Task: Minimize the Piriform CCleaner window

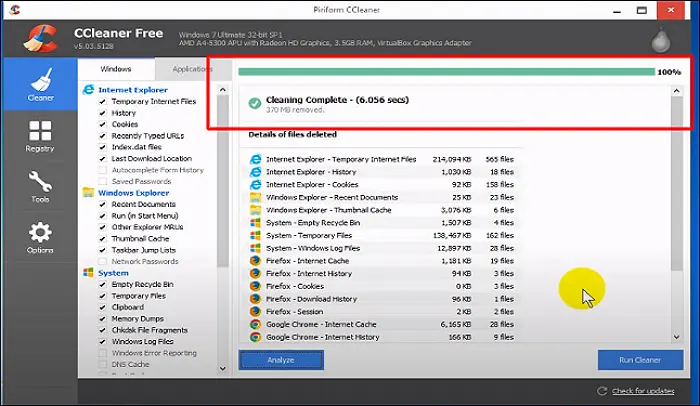Action: pos(617,10)
